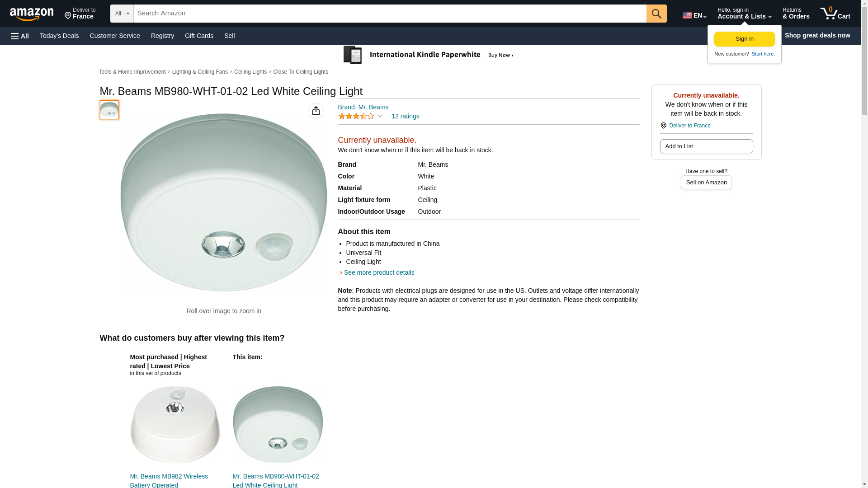Open the 12 ratings link

405,116
